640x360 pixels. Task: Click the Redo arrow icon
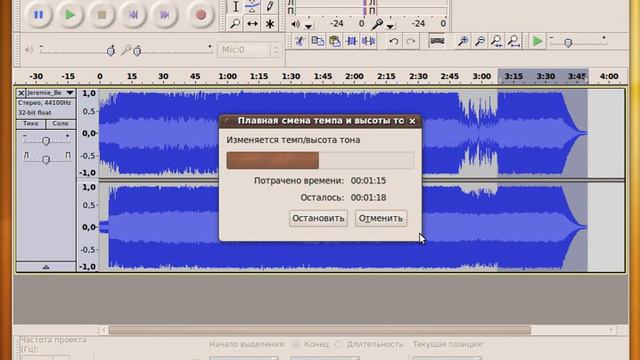pos(411,41)
